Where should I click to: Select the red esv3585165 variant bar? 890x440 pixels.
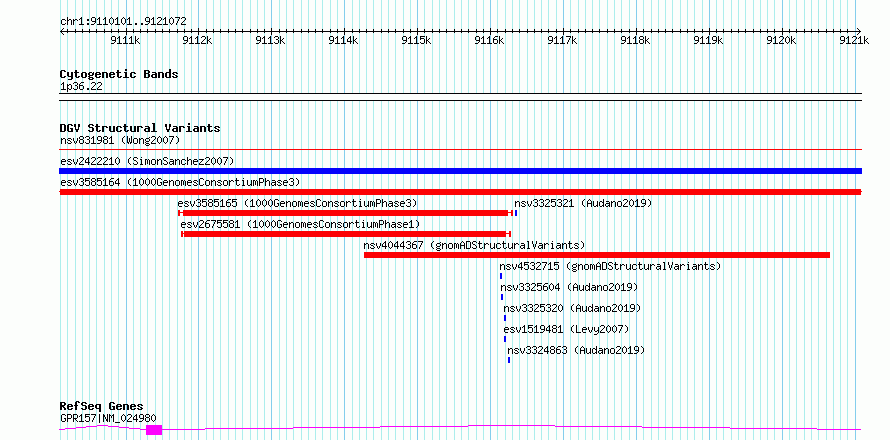[x=345, y=213]
